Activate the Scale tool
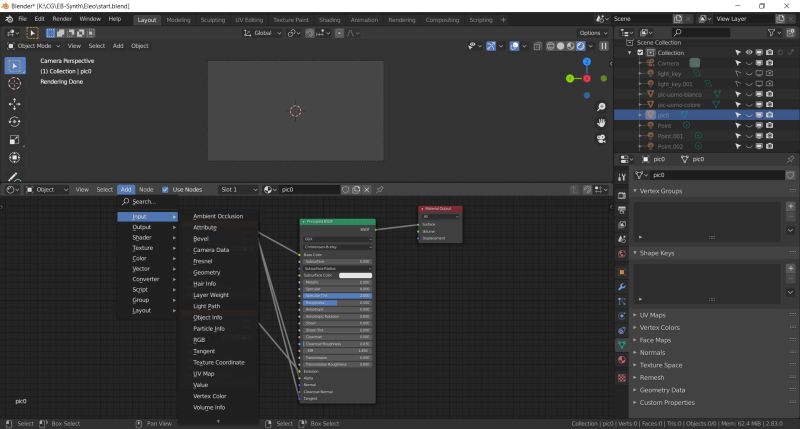Screen dimensions: 800x429 [x=14, y=140]
